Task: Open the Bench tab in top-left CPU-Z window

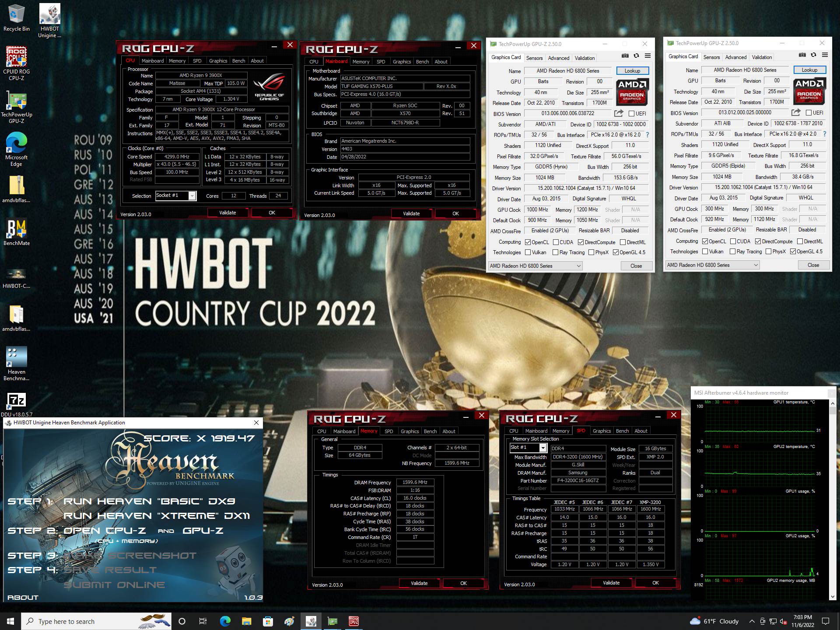Action: [x=238, y=61]
